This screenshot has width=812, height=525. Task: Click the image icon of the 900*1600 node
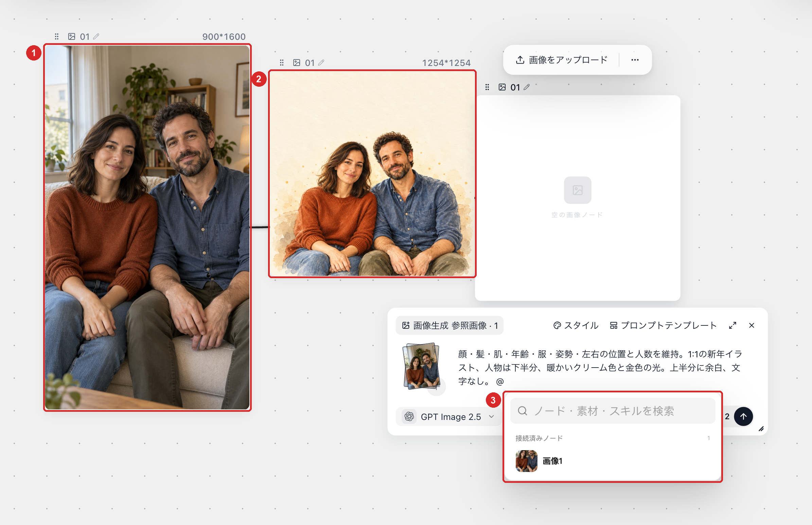72,36
